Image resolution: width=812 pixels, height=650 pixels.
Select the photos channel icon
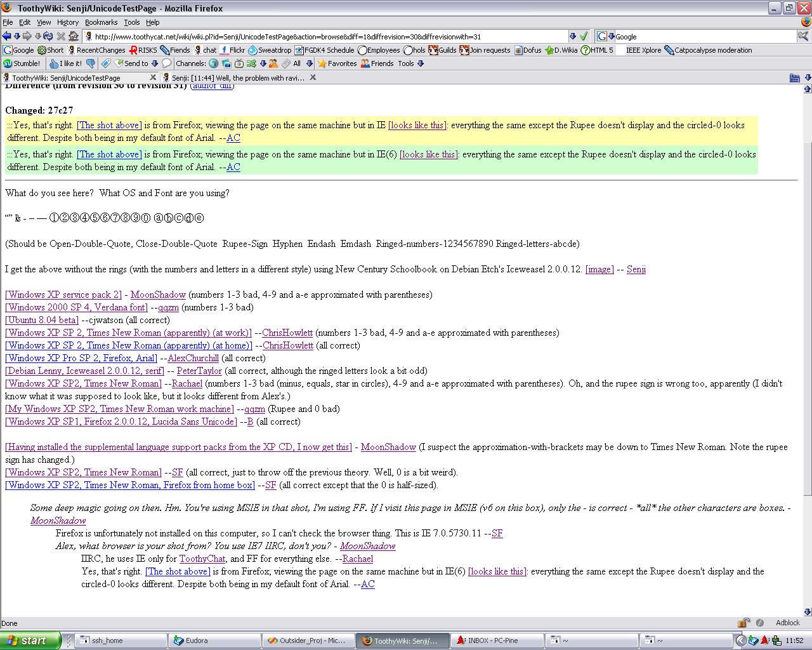226,63
